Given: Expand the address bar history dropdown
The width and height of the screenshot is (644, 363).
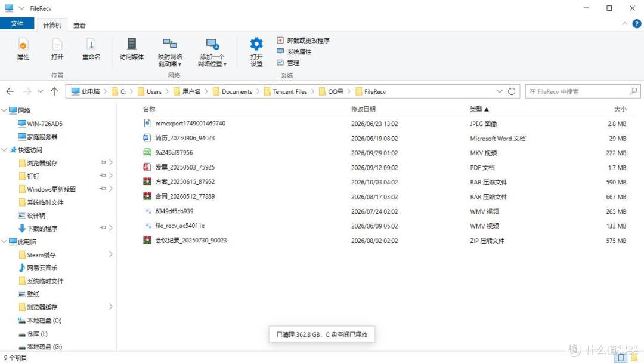Looking at the screenshot, I should tap(499, 91).
